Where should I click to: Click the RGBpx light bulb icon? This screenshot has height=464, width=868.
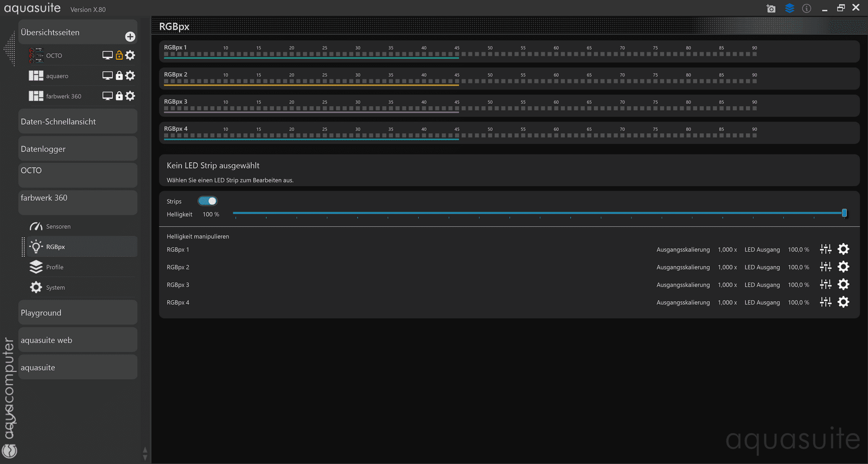click(36, 246)
